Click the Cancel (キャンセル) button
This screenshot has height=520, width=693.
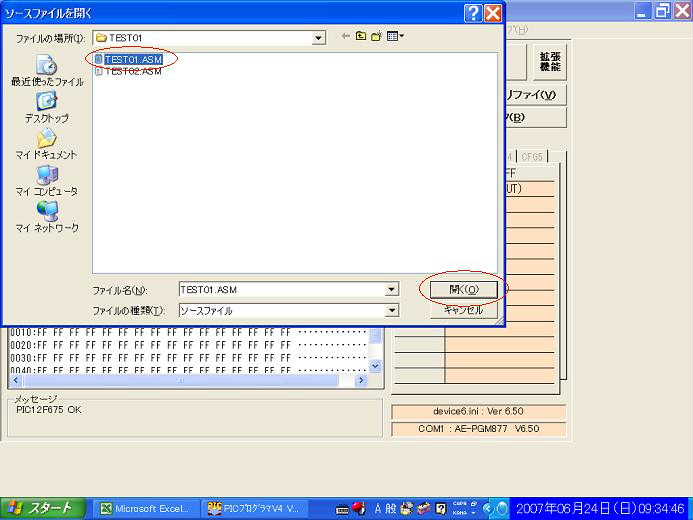click(x=463, y=310)
